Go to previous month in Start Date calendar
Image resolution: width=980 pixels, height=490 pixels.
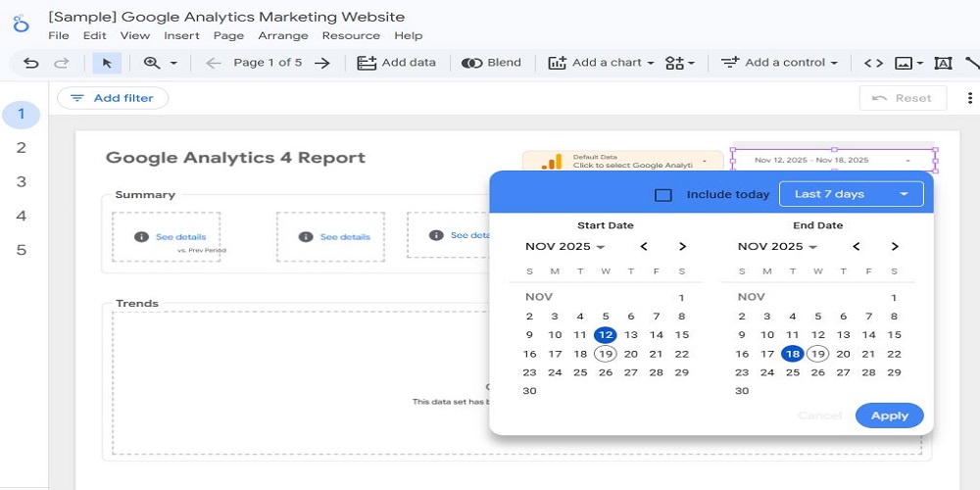(644, 246)
